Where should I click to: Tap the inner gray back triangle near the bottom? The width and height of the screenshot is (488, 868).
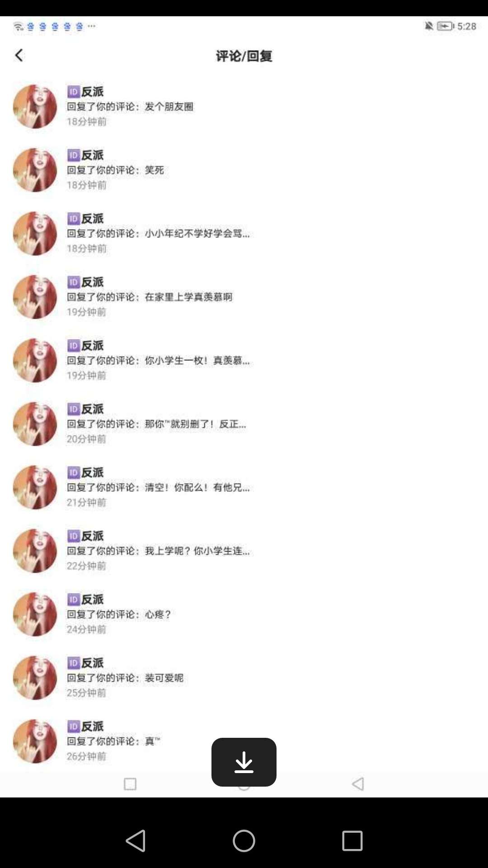click(358, 784)
